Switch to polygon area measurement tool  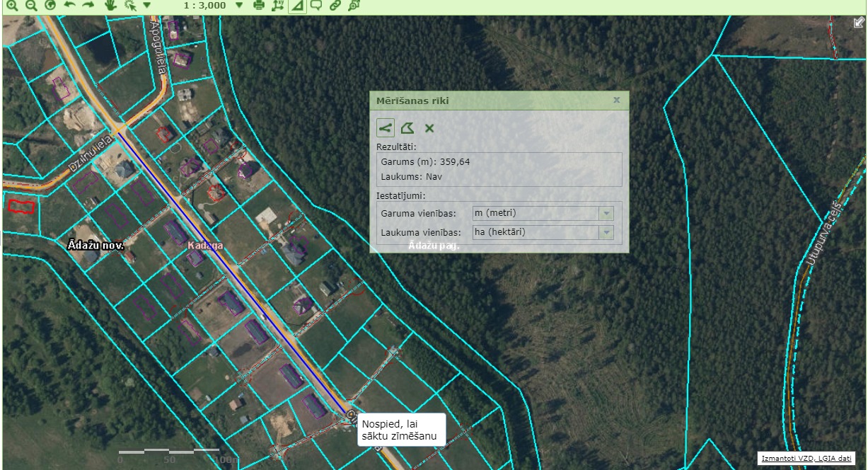coord(407,128)
